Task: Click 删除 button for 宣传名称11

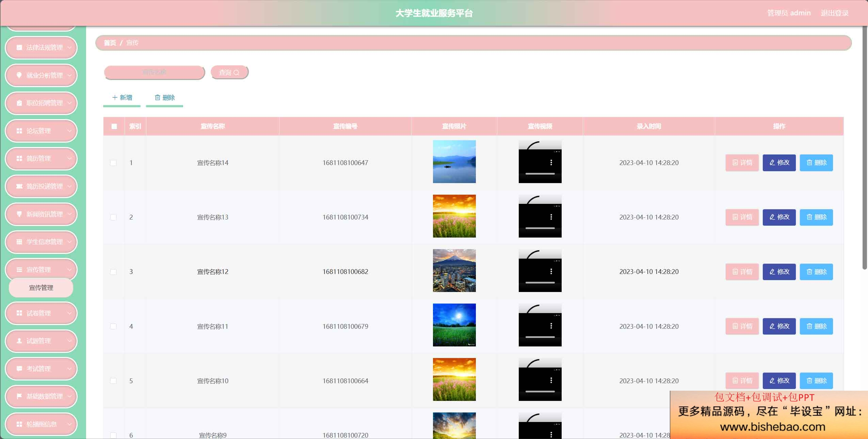Action: (816, 326)
